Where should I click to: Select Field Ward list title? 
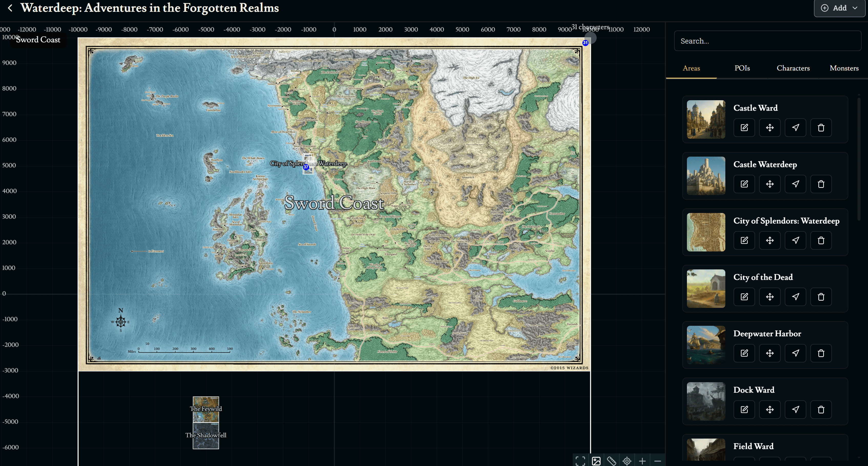tap(754, 446)
